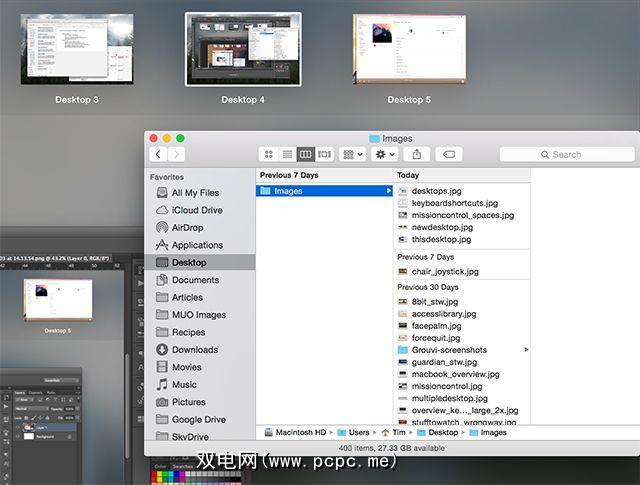Select Desktop in Finder sidebar
This screenshot has width=640, height=485.
200,263
